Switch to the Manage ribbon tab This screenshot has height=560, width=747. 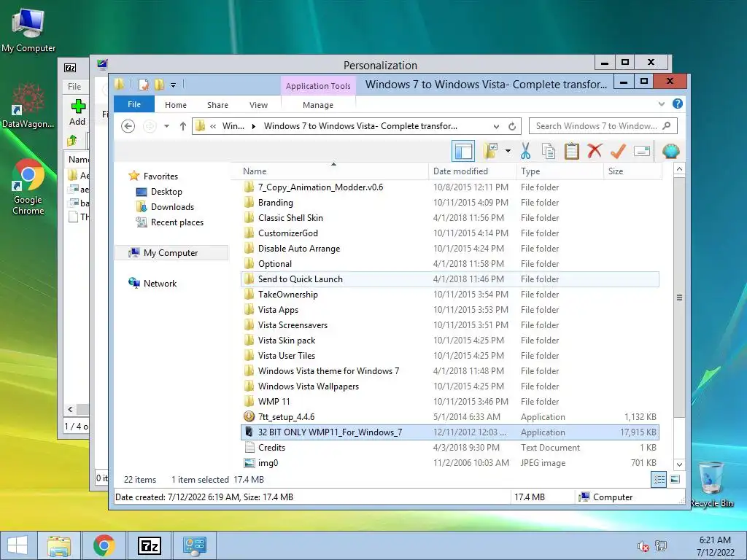click(318, 105)
